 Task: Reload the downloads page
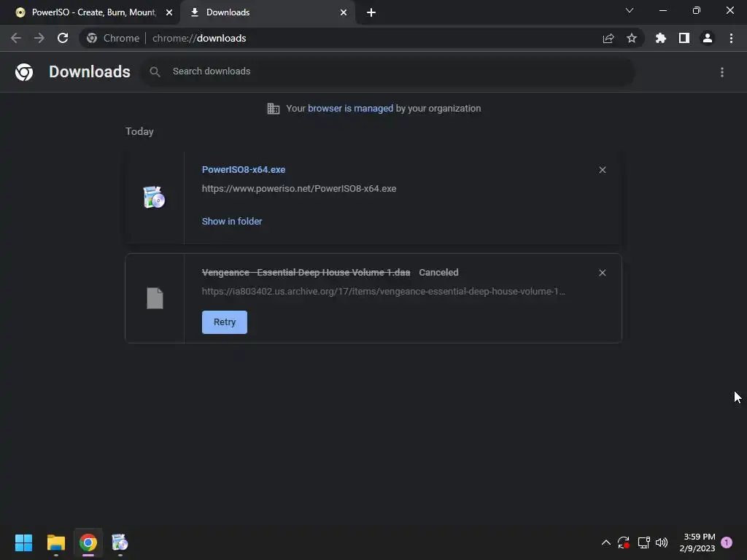point(63,38)
